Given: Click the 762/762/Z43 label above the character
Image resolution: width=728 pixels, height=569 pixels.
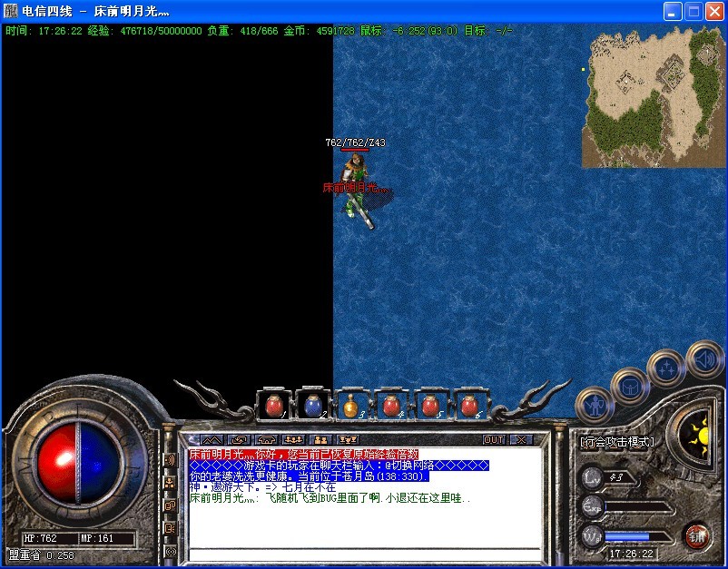Looking at the screenshot, I should tap(355, 142).
